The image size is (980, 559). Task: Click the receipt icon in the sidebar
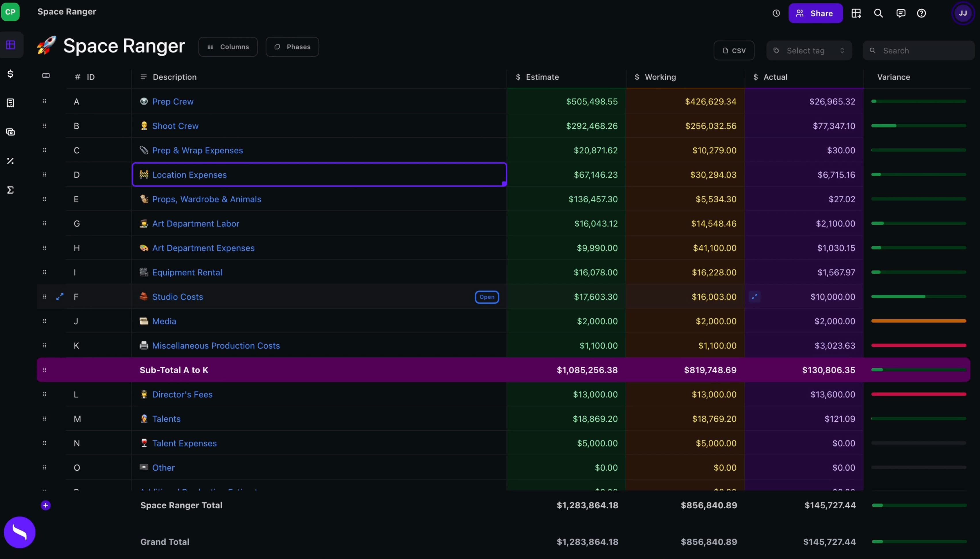click(10, 103)
